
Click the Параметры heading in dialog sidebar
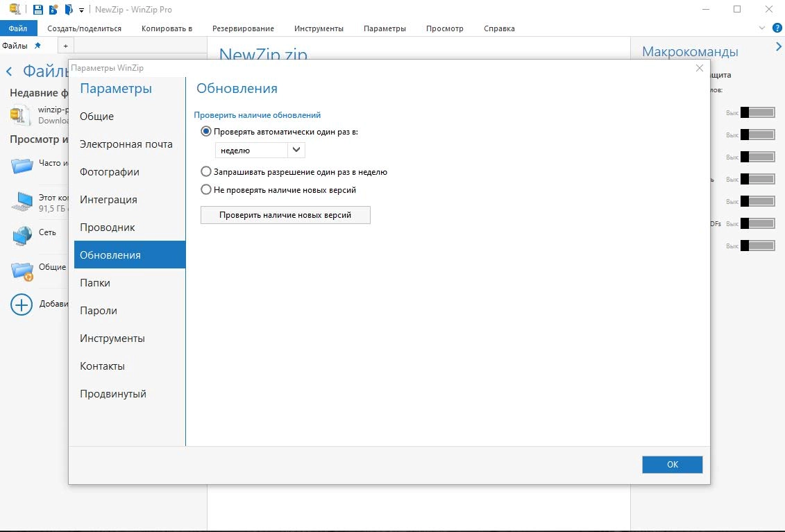(x=116, y=89)
